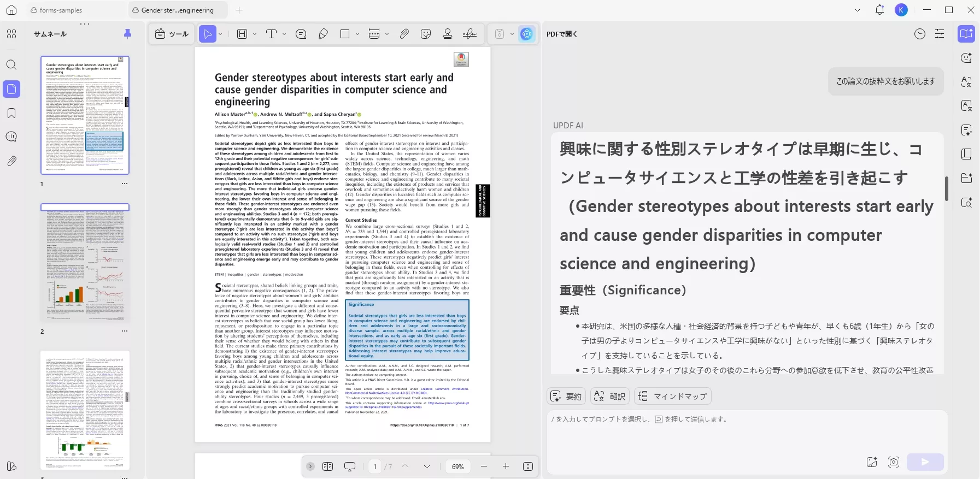Viewport: 980px width, 479px height.
Task: Select the Gender ster...engineering document tab
Action: (178, 10)
